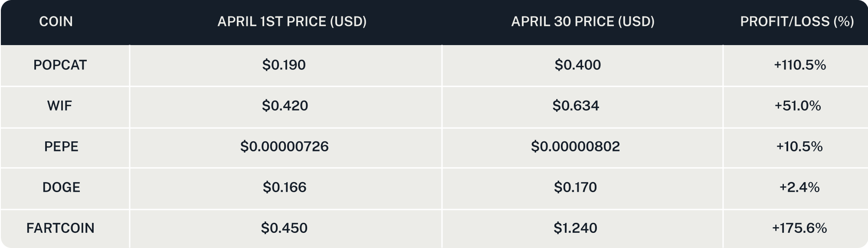Screen dimensions: 868x248
Task: Click the COIN column header
Action: (x=56, y=21)
